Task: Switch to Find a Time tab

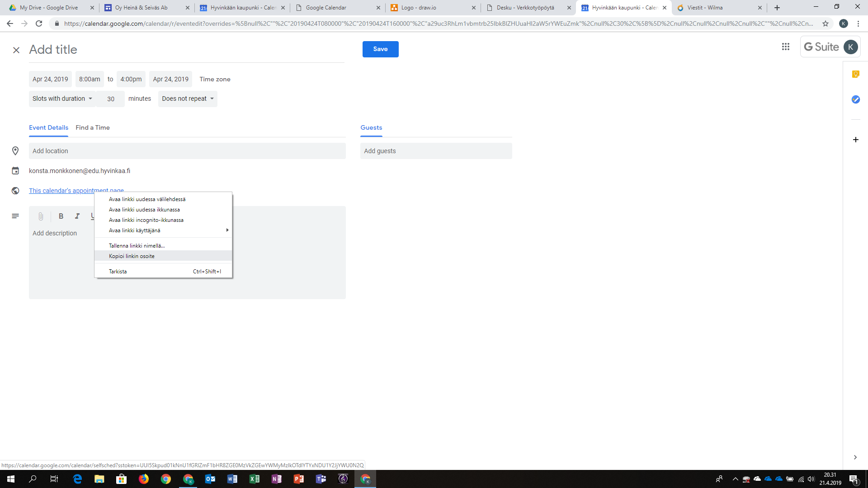Action: pos(93,128)
